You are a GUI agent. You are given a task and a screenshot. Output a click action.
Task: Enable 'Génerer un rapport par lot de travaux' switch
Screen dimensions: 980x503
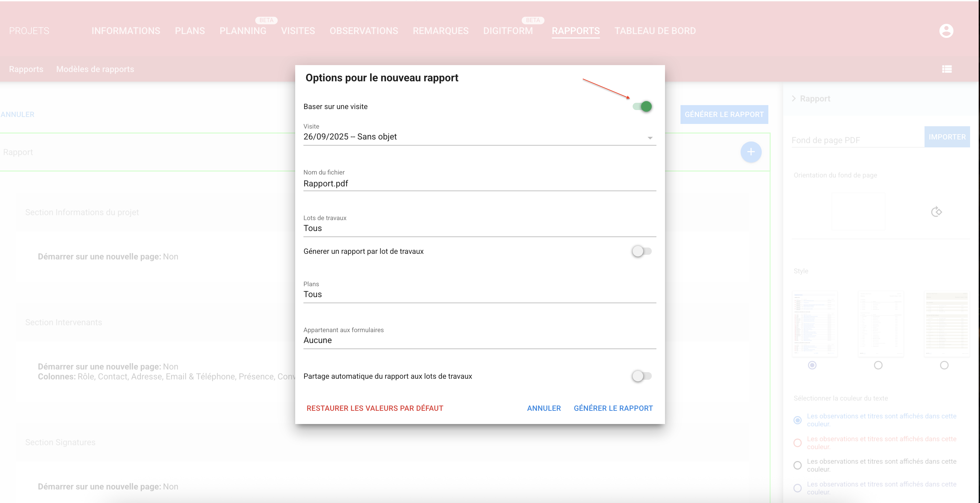[x=642, y=251]
